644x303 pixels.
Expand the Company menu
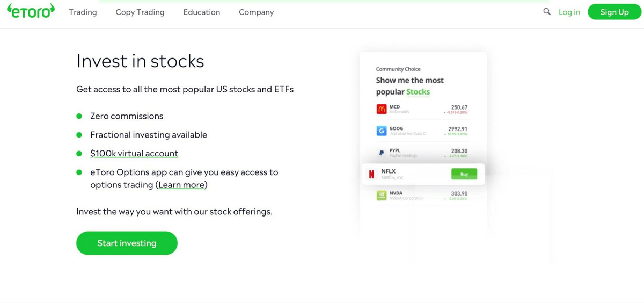[x=256, y=12]
